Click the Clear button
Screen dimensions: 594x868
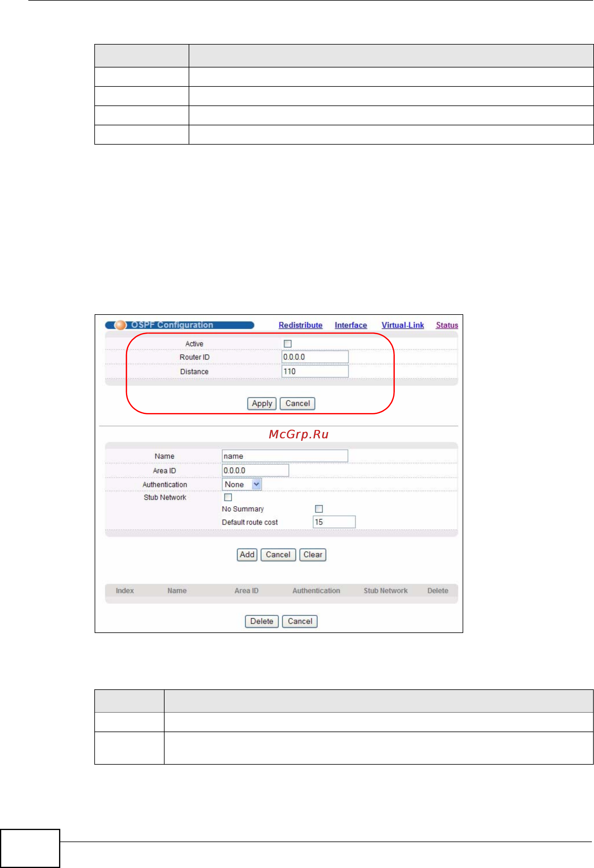click(313, 555)
